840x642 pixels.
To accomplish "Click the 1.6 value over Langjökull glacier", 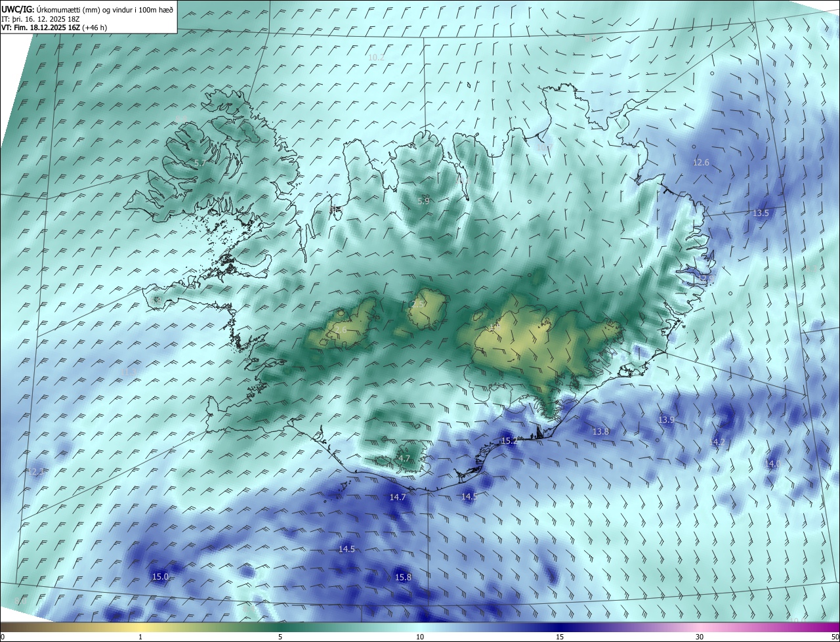I will tap(341, 330).
